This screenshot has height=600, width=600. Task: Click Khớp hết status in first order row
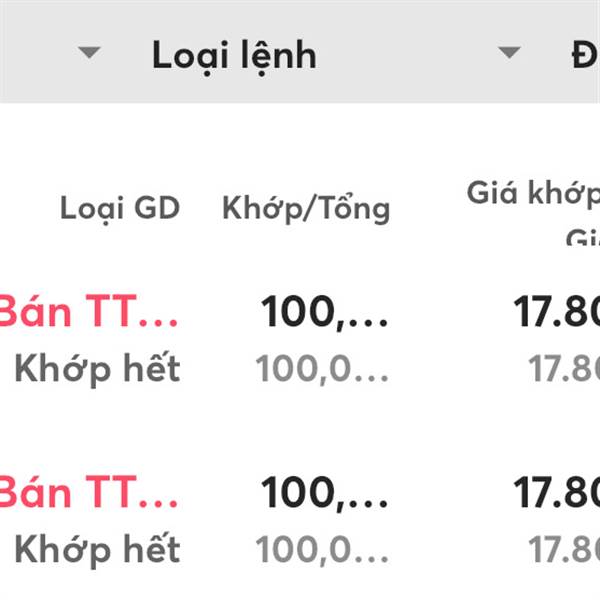(97, 368)
